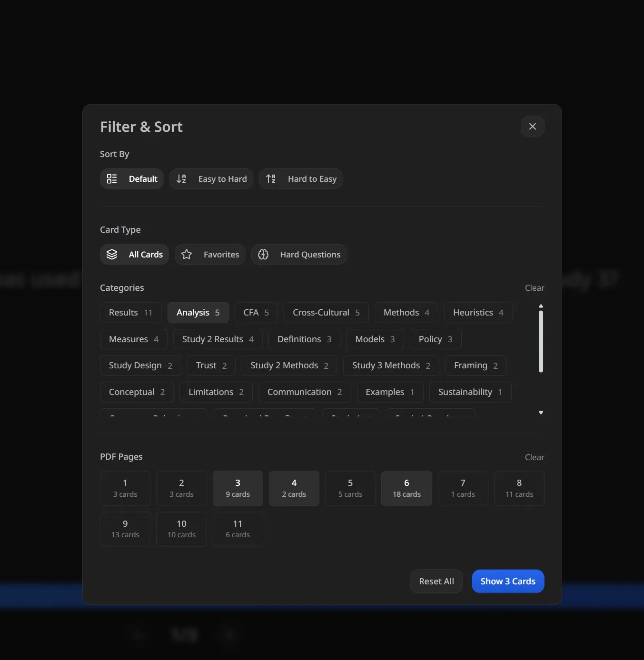Screen dimensions: 644x660
Task: Switch sorting to Hard to Easy
Action: 301,178
